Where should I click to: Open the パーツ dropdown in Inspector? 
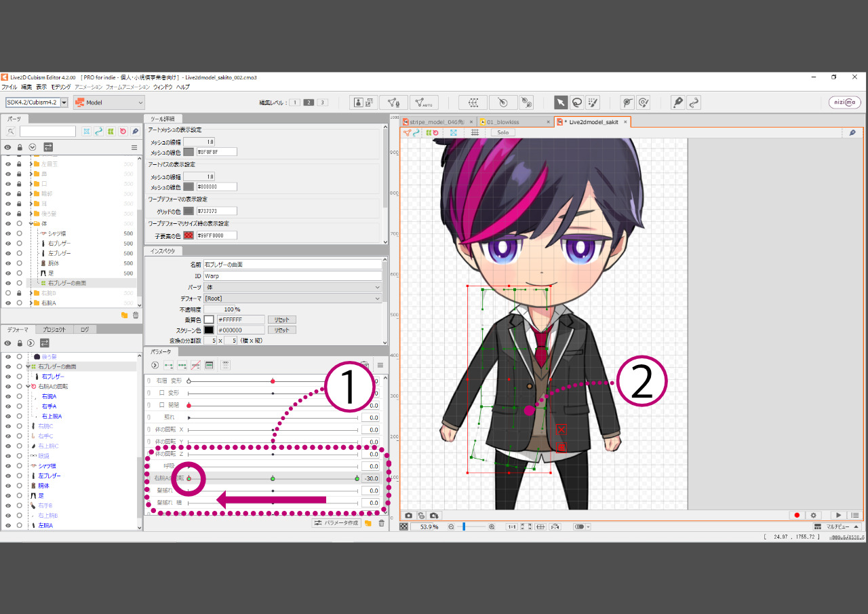292,288
